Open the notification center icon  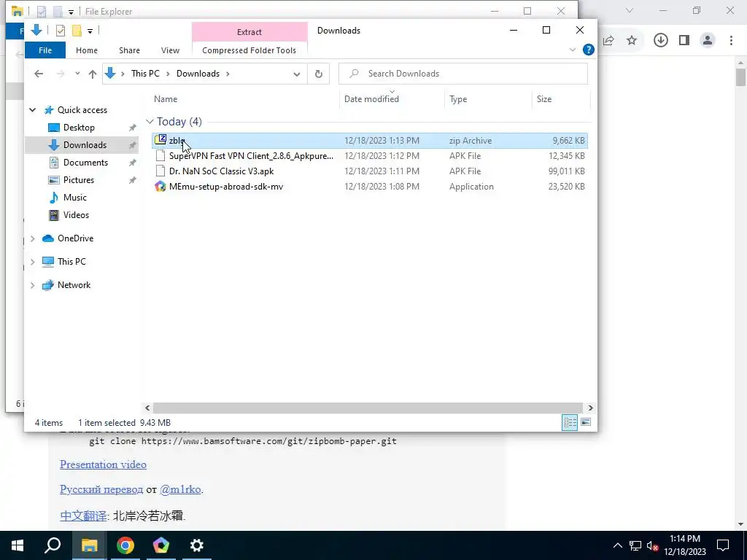723,545
